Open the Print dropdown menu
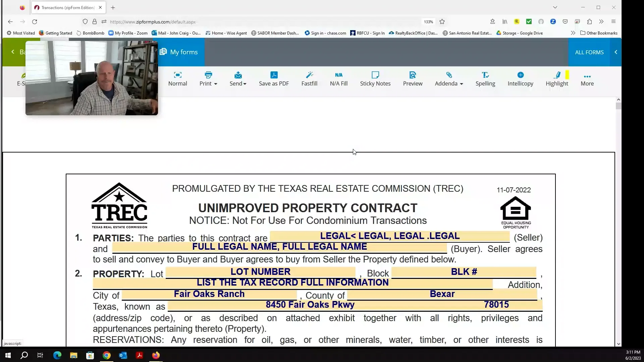Screen dimensions: 644x362 pos(208,79)
